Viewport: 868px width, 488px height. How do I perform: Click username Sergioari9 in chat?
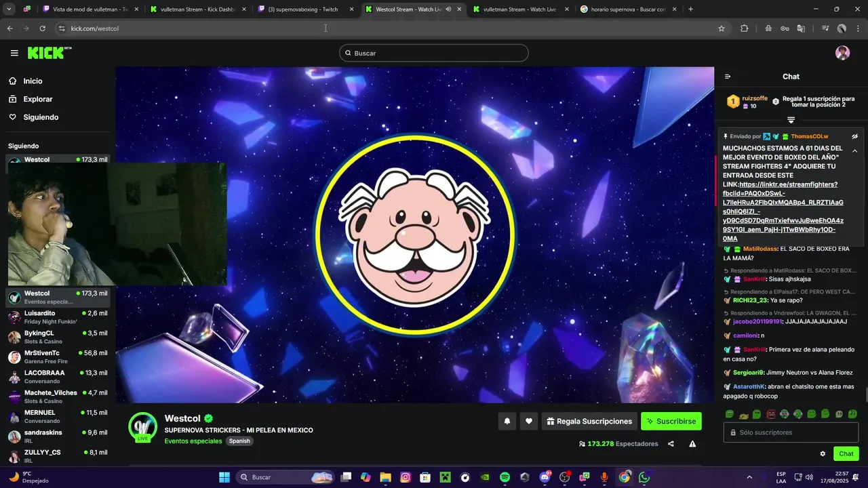(x=749, y=373)
